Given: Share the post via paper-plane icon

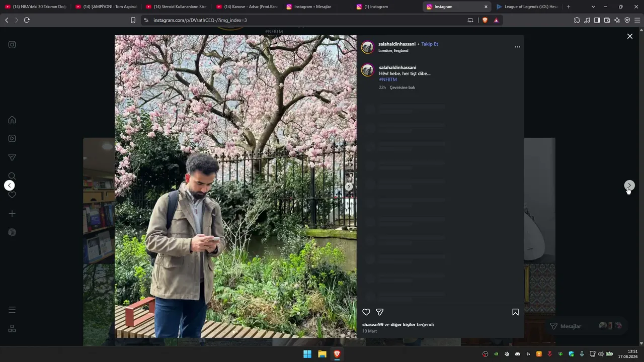Looking at the screenshot, I should coord(380,312).
